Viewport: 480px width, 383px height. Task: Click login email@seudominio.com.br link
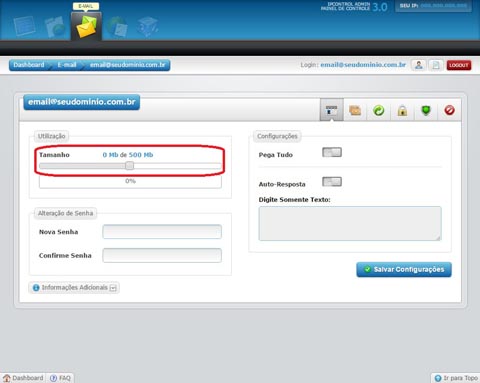[x=363, y=65]
